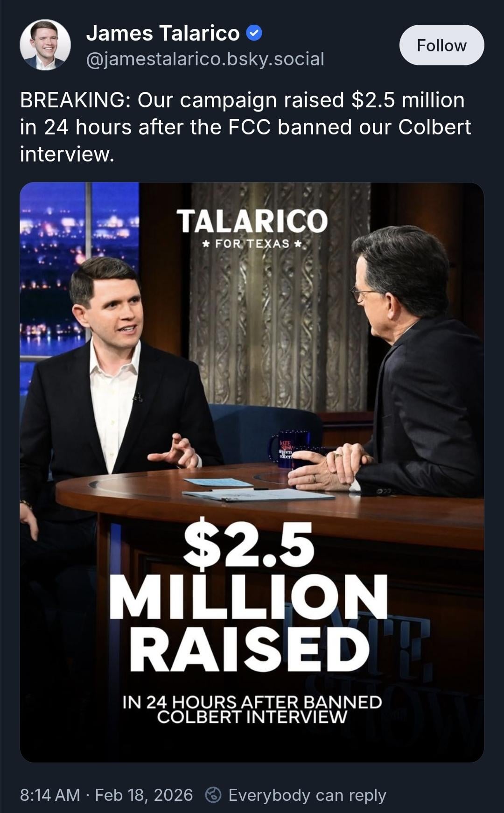The height and width of the screenshot is (813, 504).
Task: Open the James Talarico display name
Action: (x=163, y=33)
